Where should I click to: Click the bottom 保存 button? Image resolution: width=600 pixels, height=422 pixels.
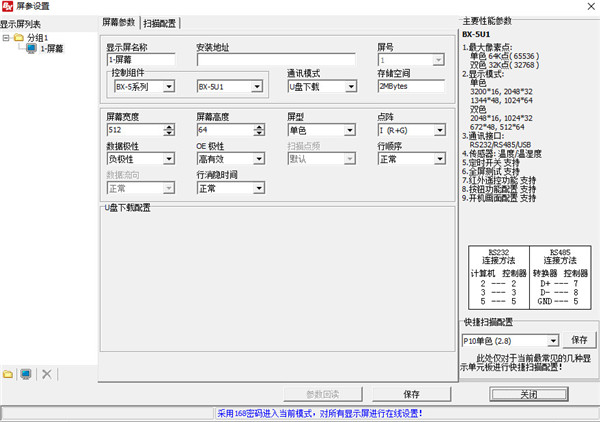tap(411, 394)
